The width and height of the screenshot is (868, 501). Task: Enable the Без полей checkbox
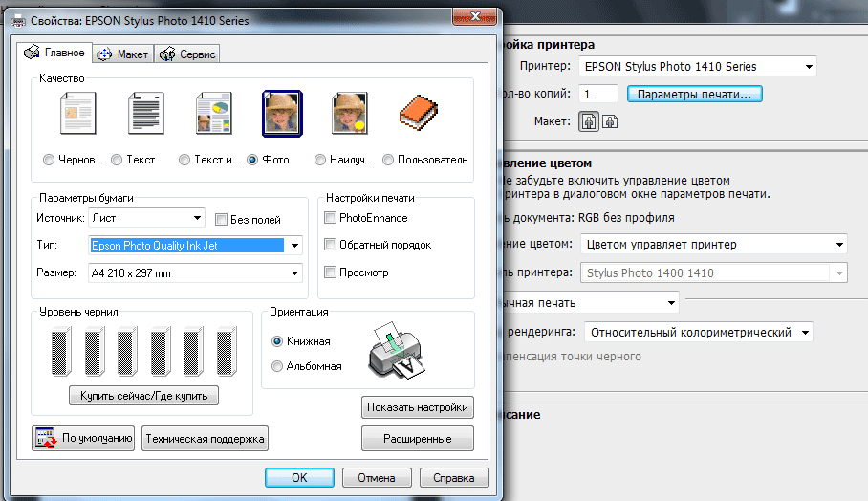pos(221,220)
